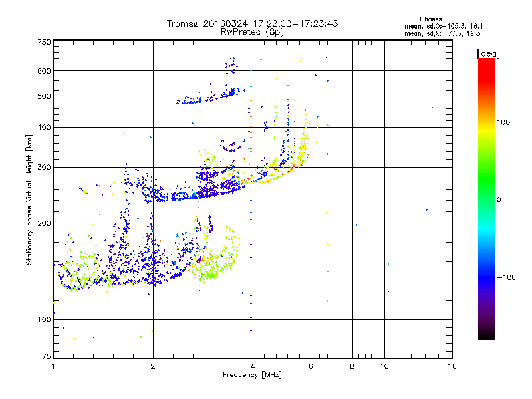Click the '-100' colorbar tick label
This screenshot has height=399, width=532.
tap(507, 277)
